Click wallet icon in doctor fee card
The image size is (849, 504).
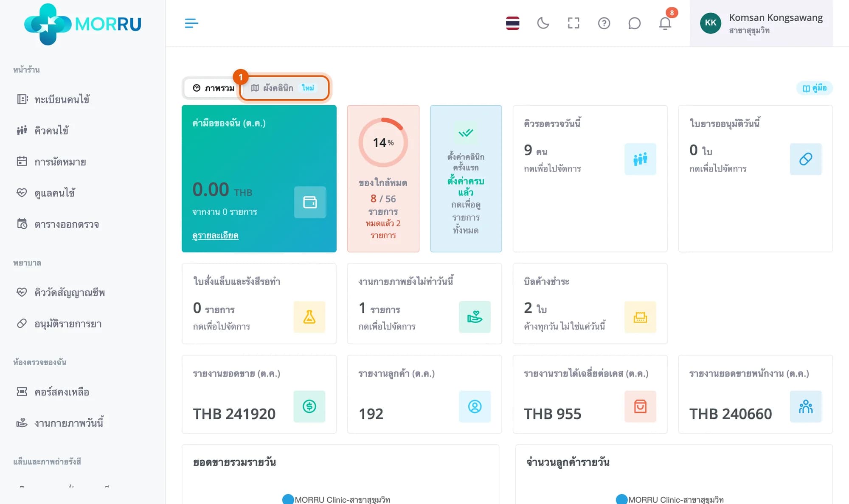click(310, 202)
